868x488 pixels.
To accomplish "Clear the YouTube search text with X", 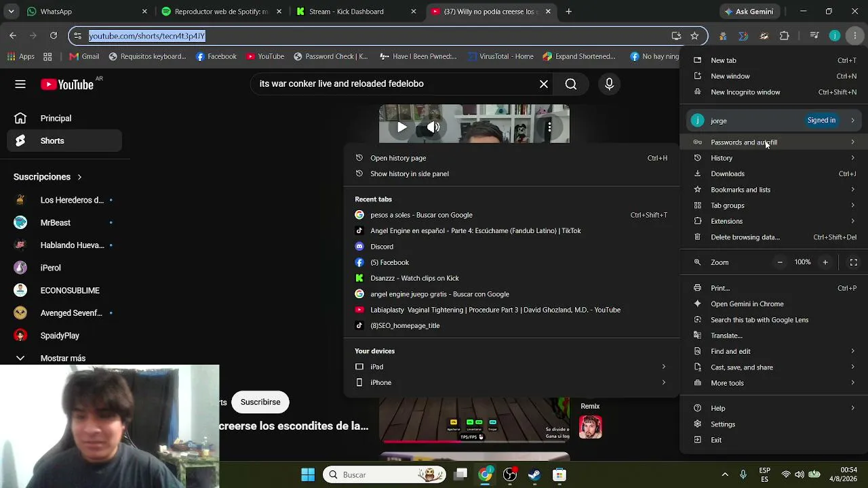I will (544, 84).
